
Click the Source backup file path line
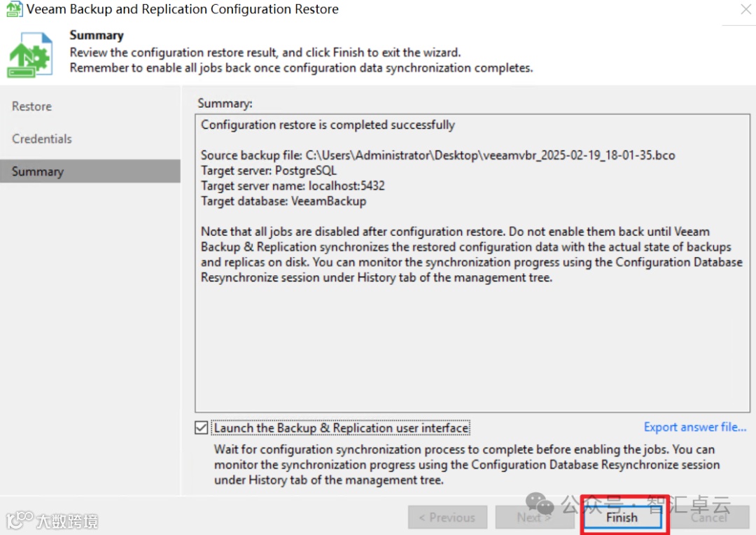(437, 155)
